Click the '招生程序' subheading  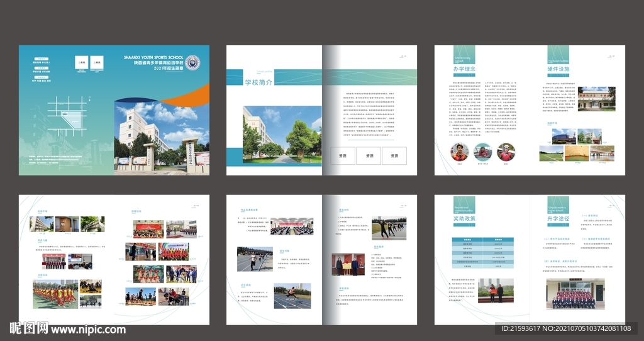[x=379, y=247]
